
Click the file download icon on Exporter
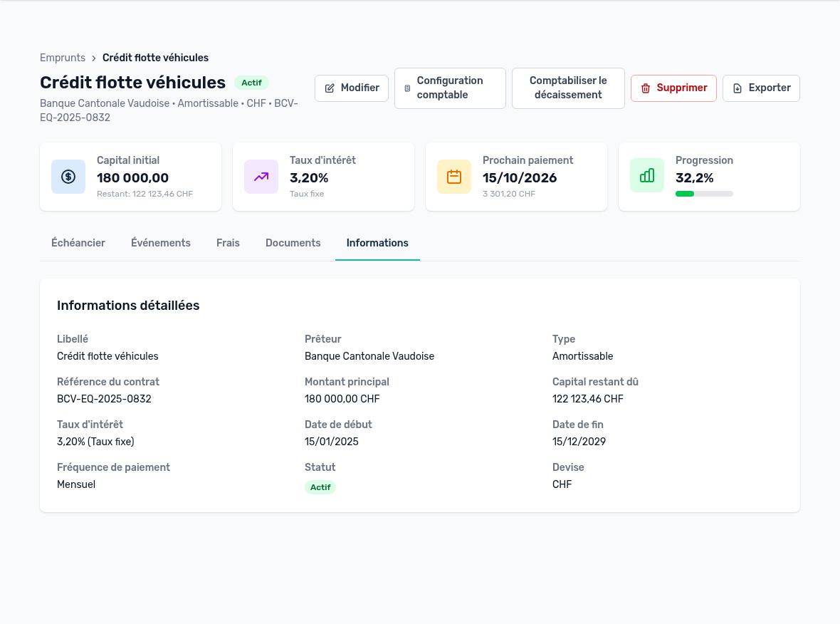click(737, 88)
